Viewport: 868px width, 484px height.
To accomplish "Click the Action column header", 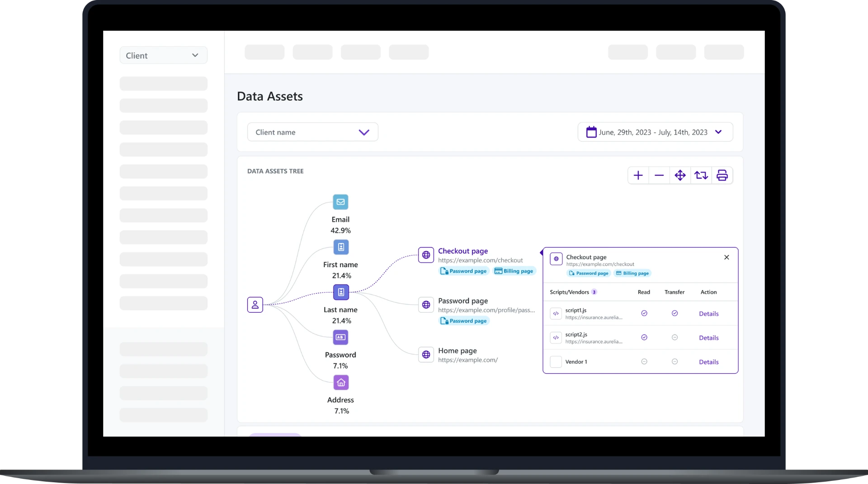I will click(x=708, y=292).
